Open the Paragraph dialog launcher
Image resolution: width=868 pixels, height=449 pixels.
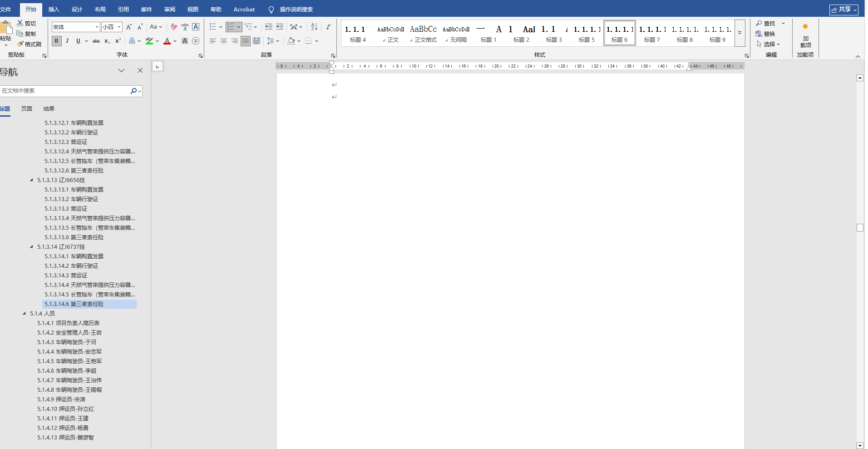pyautogui.click(x=333, y=55)
